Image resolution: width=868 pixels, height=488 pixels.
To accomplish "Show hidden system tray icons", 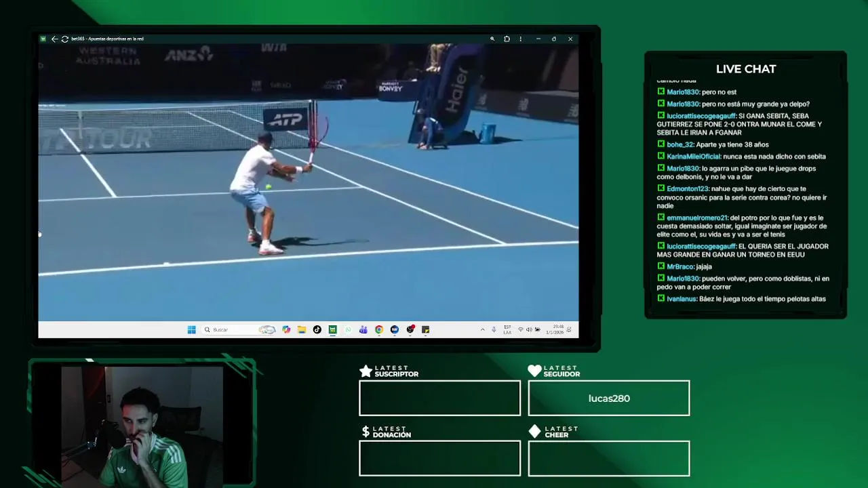I will click(483, 330).
